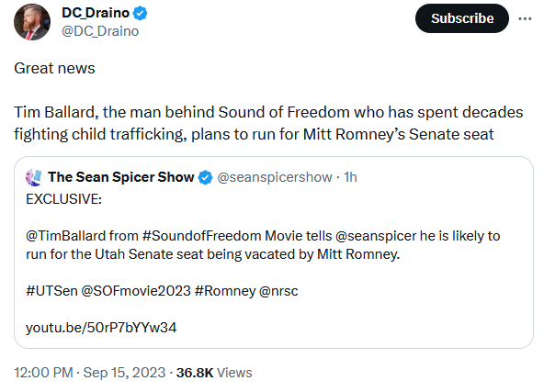Visit the @DC_Draino handle
Image resolution: width=544 pixels, height=392 pixels.
100,31
